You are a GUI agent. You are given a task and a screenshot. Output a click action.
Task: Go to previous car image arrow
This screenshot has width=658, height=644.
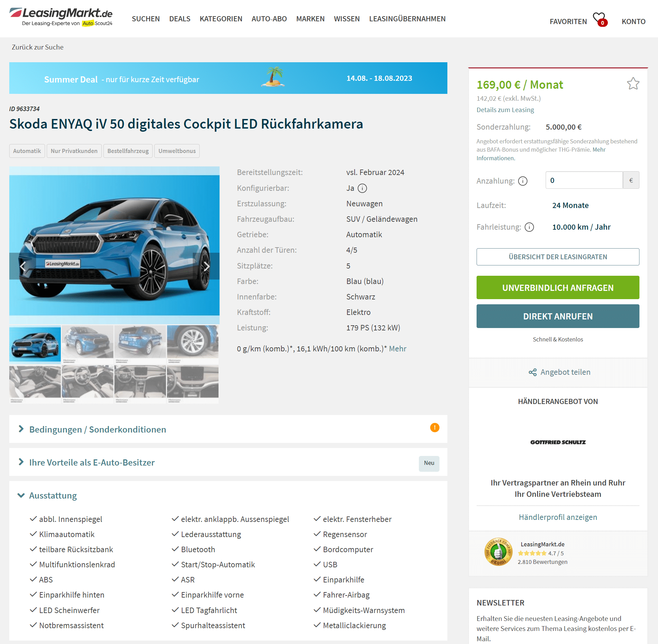pos(23,266)
